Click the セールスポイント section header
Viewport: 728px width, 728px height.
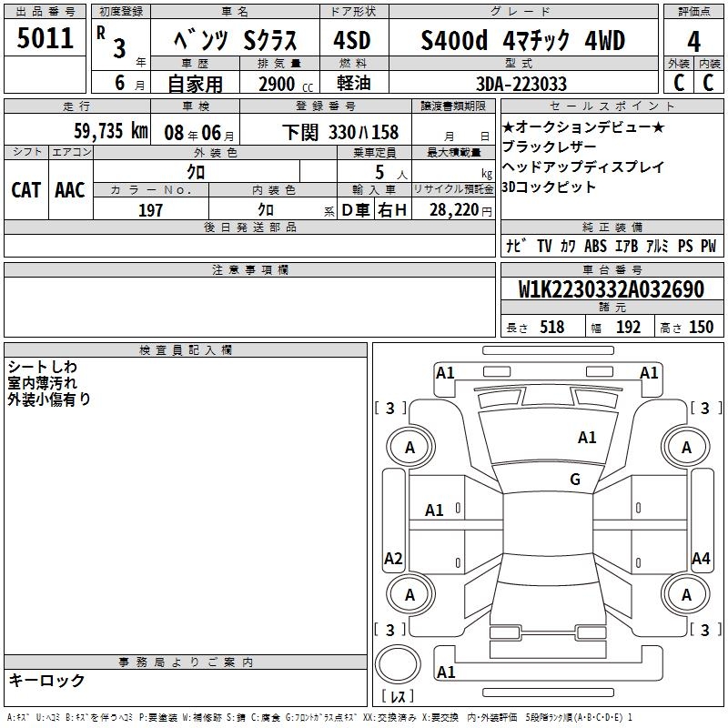pyautogui.click(x=611, y=106)
